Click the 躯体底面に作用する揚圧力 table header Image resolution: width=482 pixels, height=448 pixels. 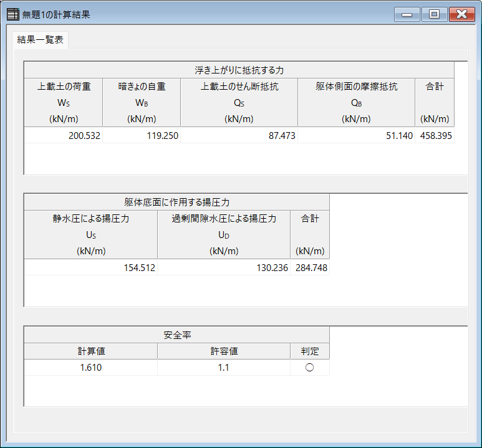click(176, 202)
